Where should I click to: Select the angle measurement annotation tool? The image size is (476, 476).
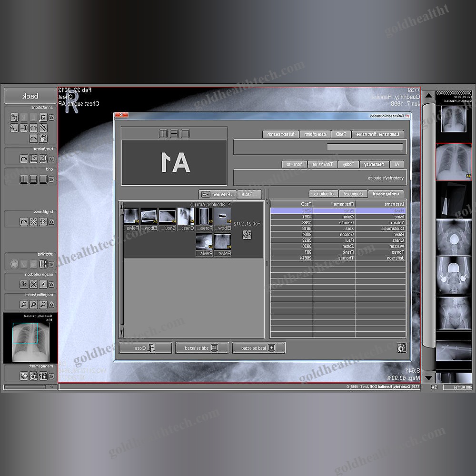33,128
